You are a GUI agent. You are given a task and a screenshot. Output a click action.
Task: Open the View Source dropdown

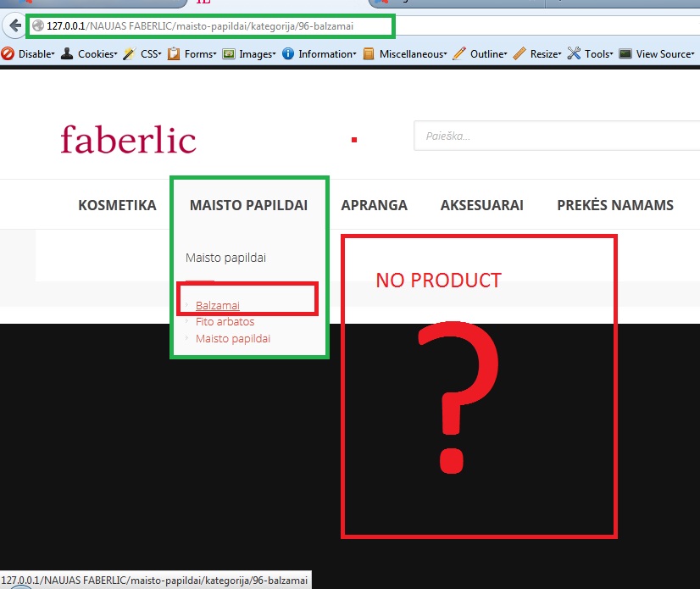coord(665,54)
